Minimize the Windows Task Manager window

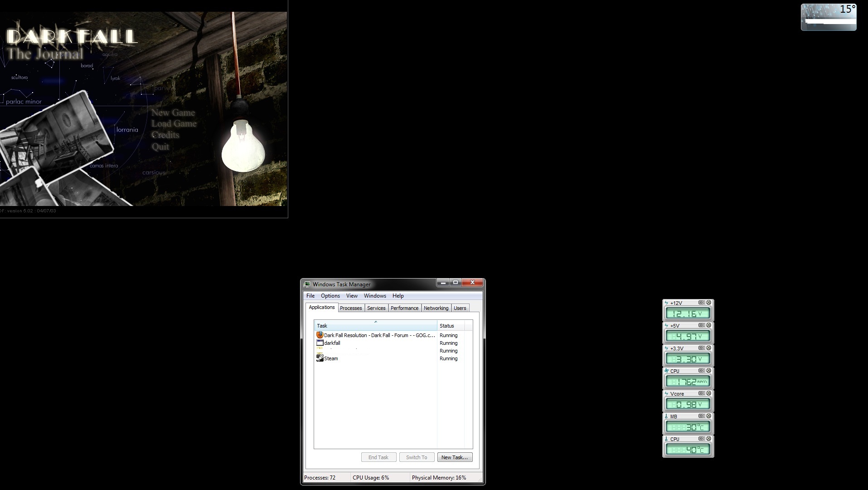(x=443, y=282)
